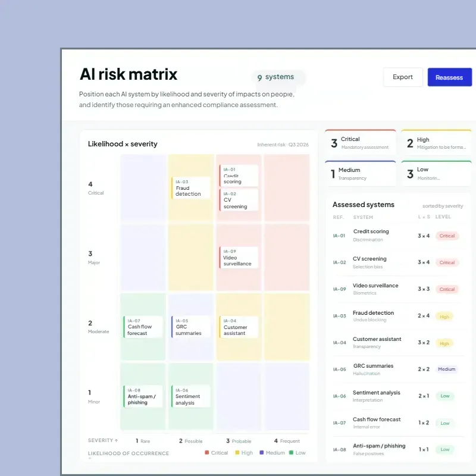Click the Medium badge on GRC summaries row
Viewport: 476px width, 476px height.
pyautogui.click(x=447, y=369)
